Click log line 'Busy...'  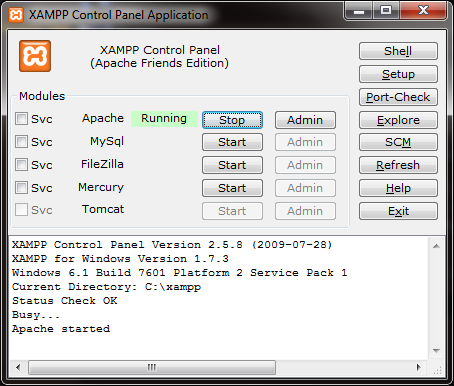pos(36,315)
